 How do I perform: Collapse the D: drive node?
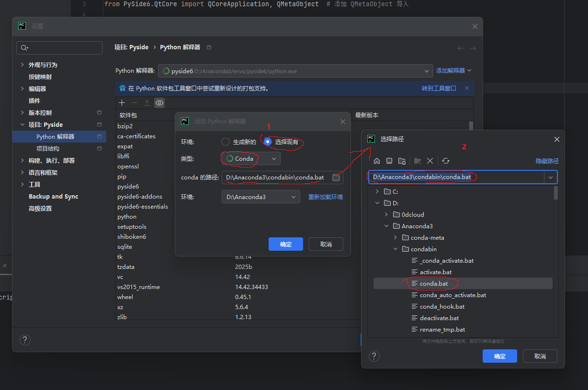tap(377, 203)
